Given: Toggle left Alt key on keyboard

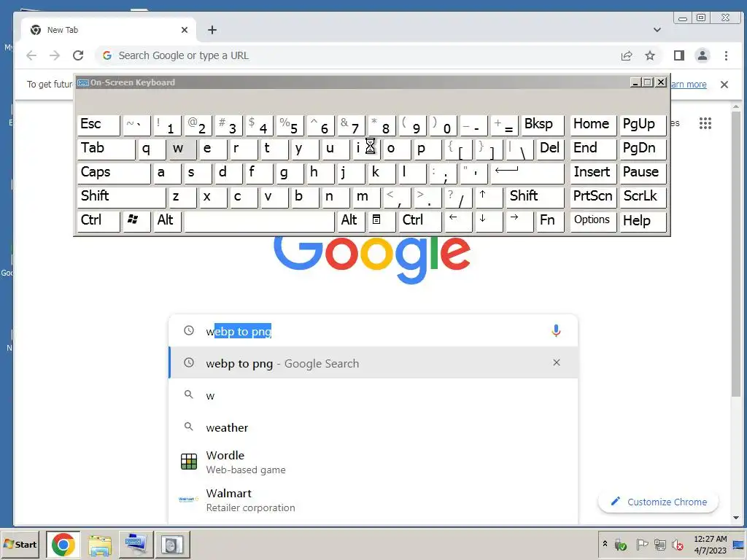Looking at the screenshot, I should (167, 220).
